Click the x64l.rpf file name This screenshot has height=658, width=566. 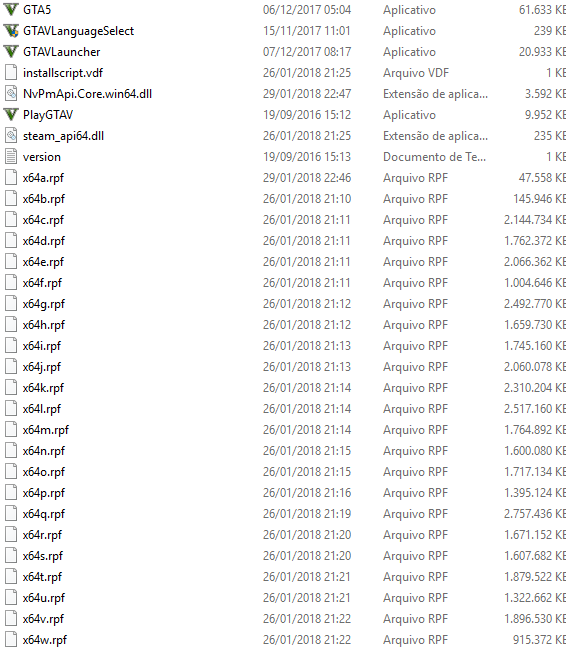[42, 409]
